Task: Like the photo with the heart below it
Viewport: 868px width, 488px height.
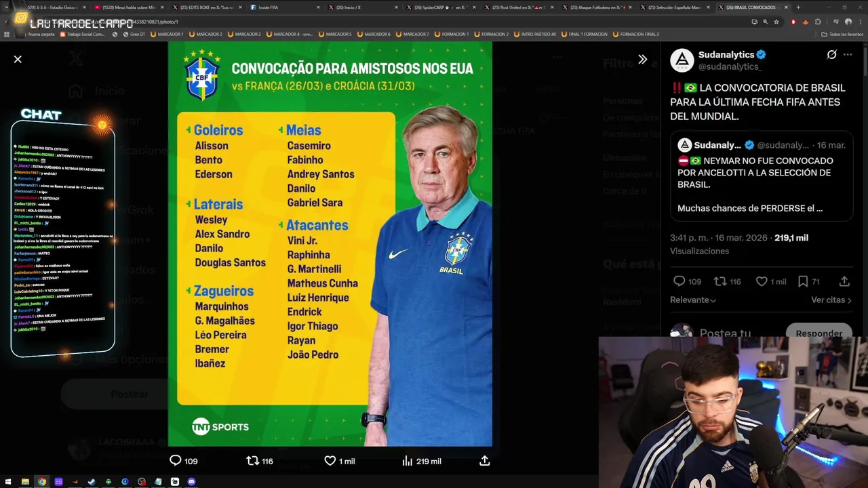Action: (330, 461)
